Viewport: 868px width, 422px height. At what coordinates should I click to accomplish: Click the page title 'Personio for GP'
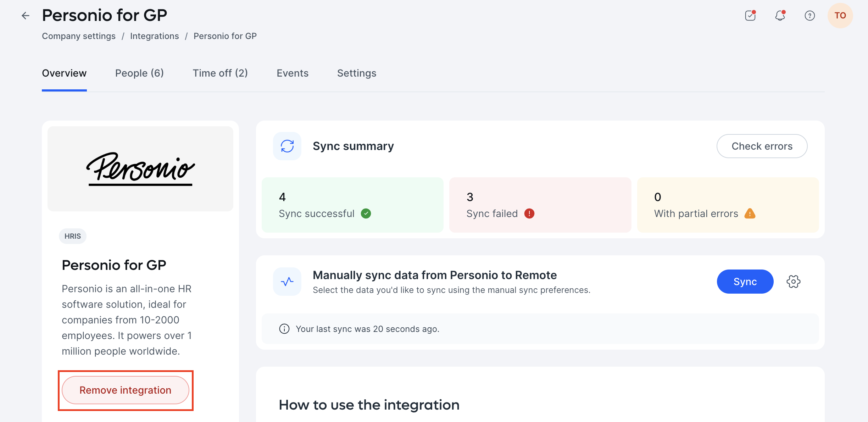coord(105,15)
